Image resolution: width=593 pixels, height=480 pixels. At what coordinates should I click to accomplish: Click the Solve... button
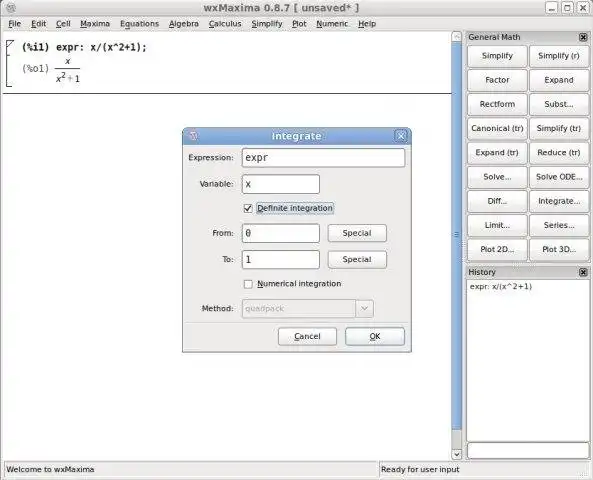pos(497,177)
